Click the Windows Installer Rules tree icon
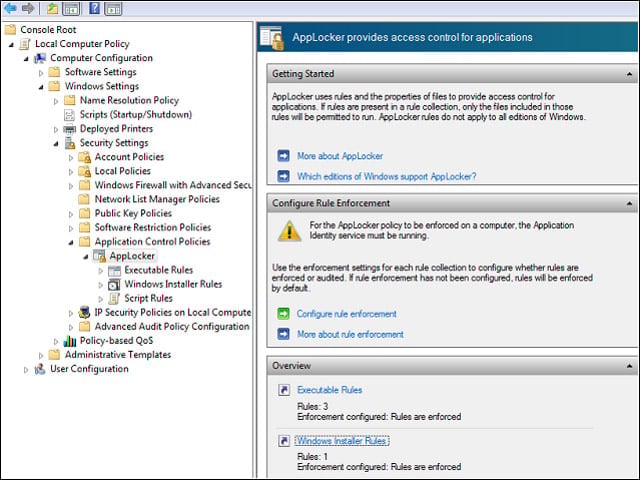The height and width of the screenshot is (480, 640). (114, 284)
